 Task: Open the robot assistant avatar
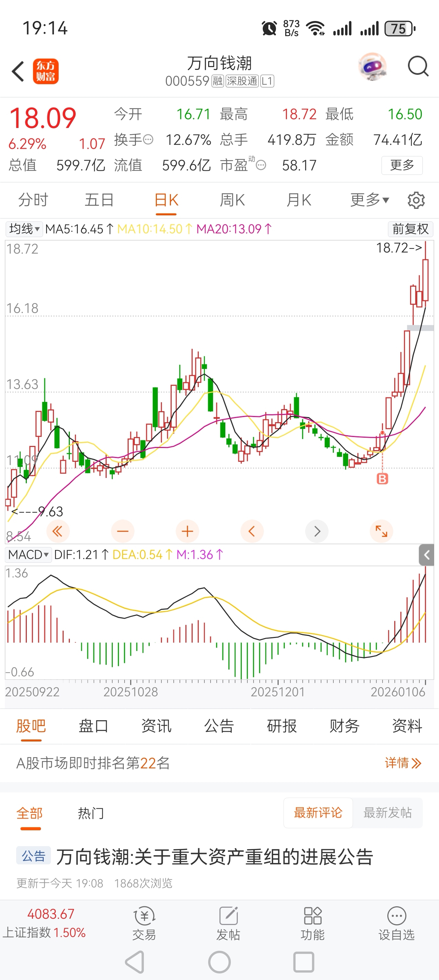372,66
